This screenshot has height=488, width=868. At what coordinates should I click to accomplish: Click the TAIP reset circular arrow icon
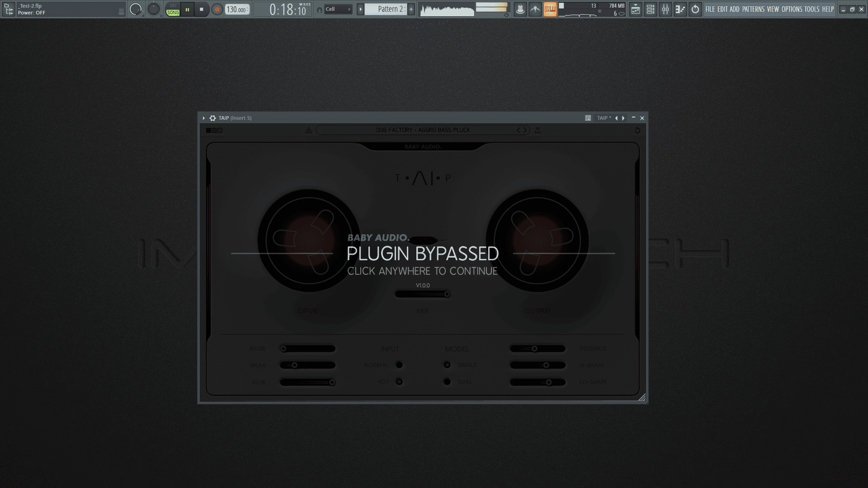pos(637,130)
